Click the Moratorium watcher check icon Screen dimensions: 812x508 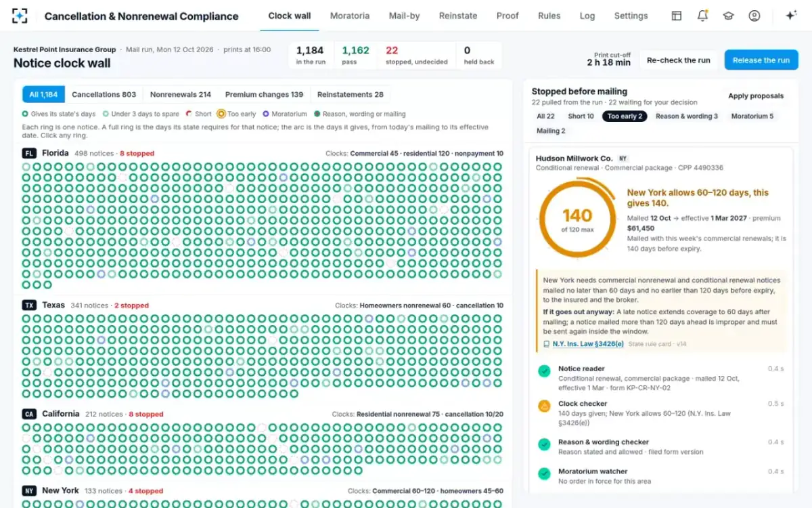544,473
